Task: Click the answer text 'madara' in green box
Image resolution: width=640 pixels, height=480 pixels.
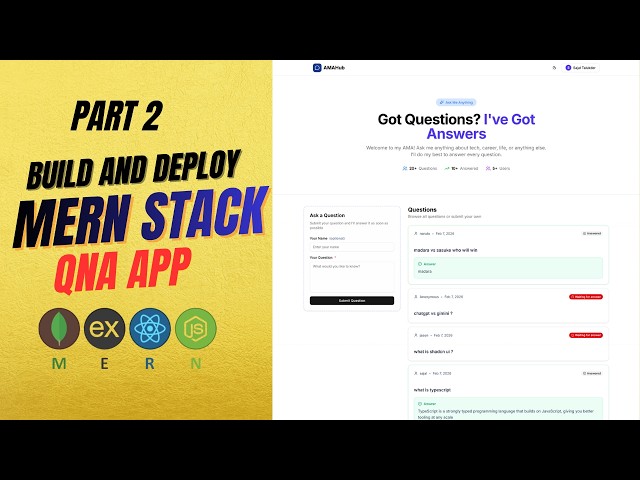Action: click(x=424, y=271)
